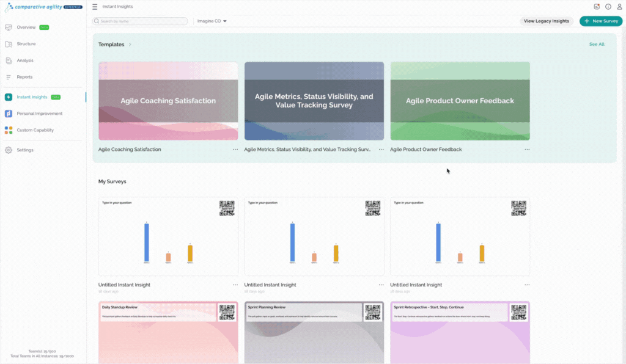Go to Analysis in sidebar
626x364 pixels.
(x=24, y=60)
